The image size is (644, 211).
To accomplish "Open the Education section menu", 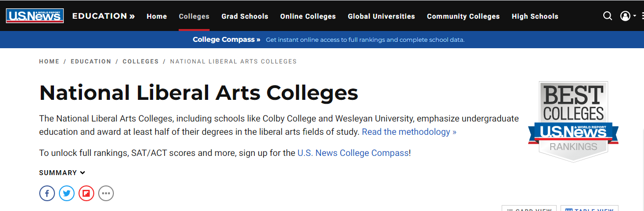I will click(x=104, y=16).
